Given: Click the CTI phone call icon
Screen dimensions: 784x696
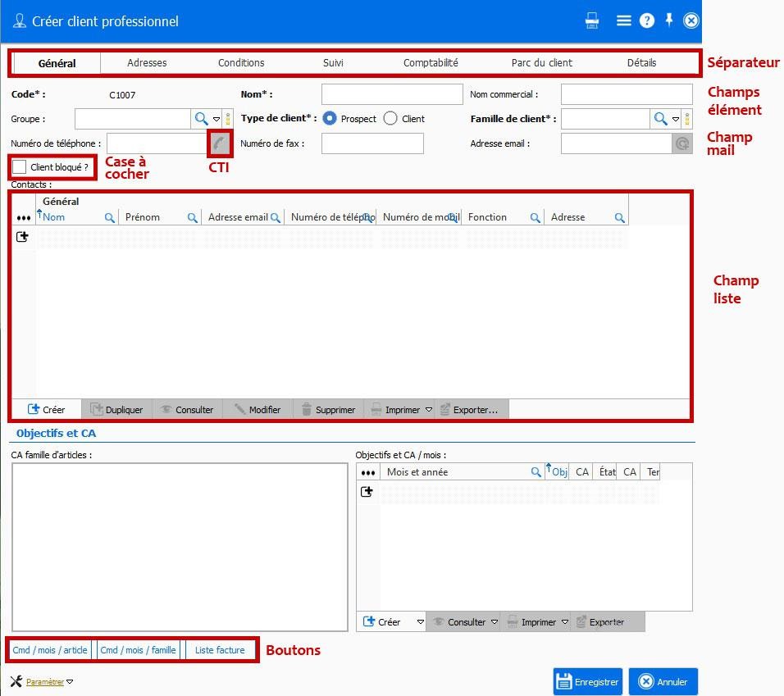Looking at the screenshot, I should coord(219,143).
